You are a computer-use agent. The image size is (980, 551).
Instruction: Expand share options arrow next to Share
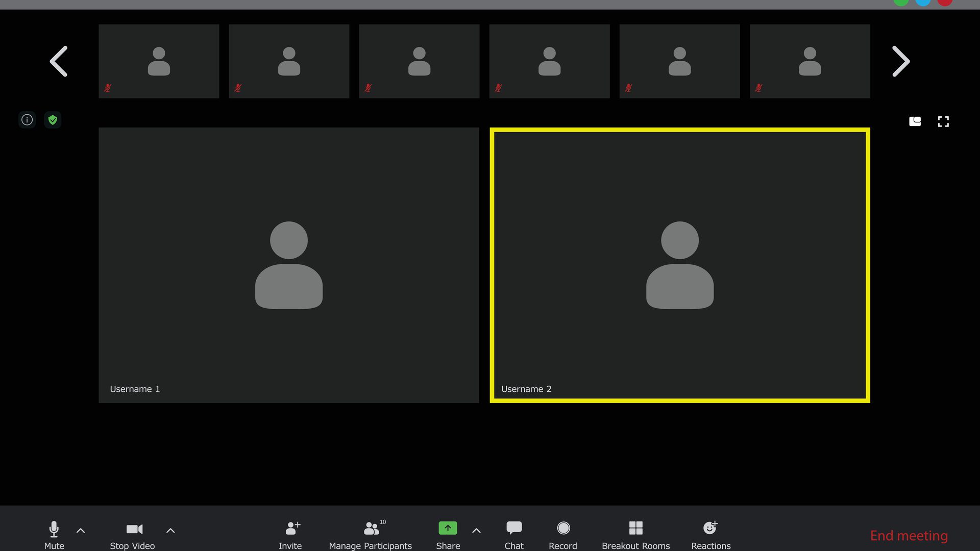[x=476, y=531]
